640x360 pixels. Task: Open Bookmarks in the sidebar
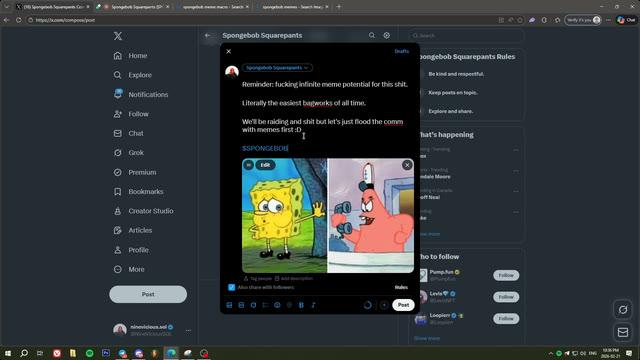(138, 191)
